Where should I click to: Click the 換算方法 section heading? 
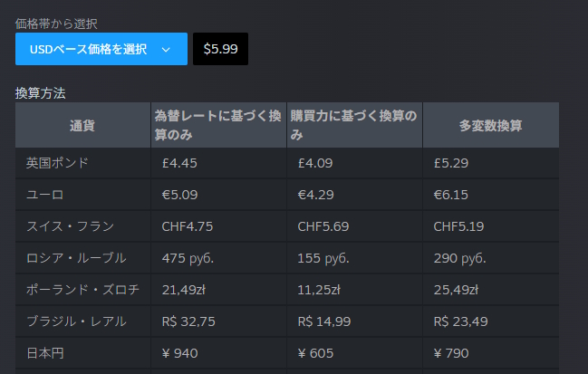[x=40, y=92]
